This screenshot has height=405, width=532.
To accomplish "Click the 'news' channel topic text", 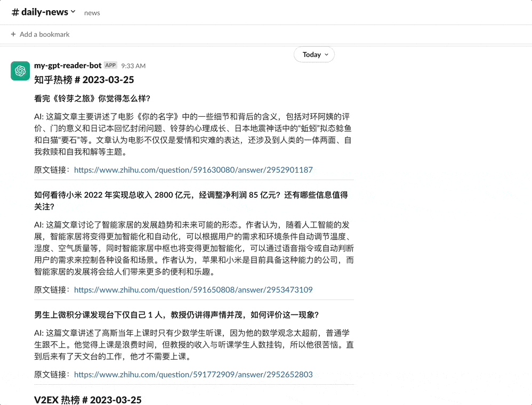I will (92, 13).
